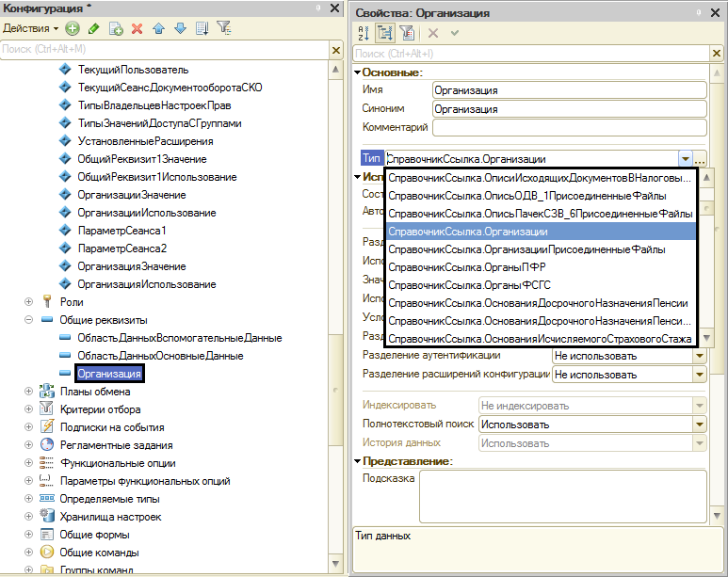Viewport: 728px width, 577px height.
Task: Toggle the filter by subsystems funnel icon
Action: coord(224,28)
